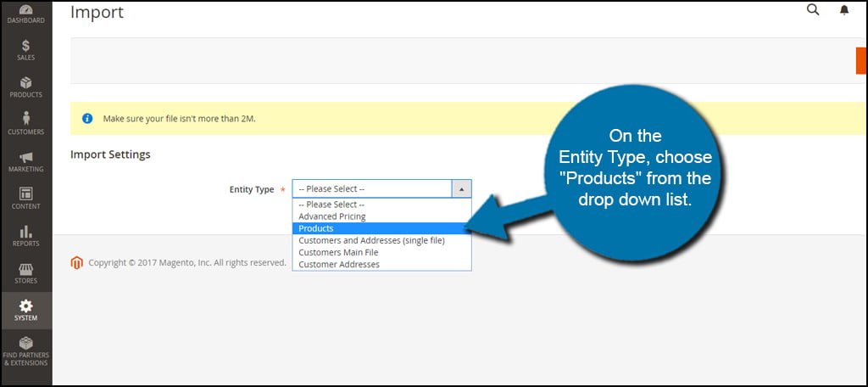Open Find Partners & Extensions
The image size is (868, 387).
pyautogui.click(x=25, y=349)
